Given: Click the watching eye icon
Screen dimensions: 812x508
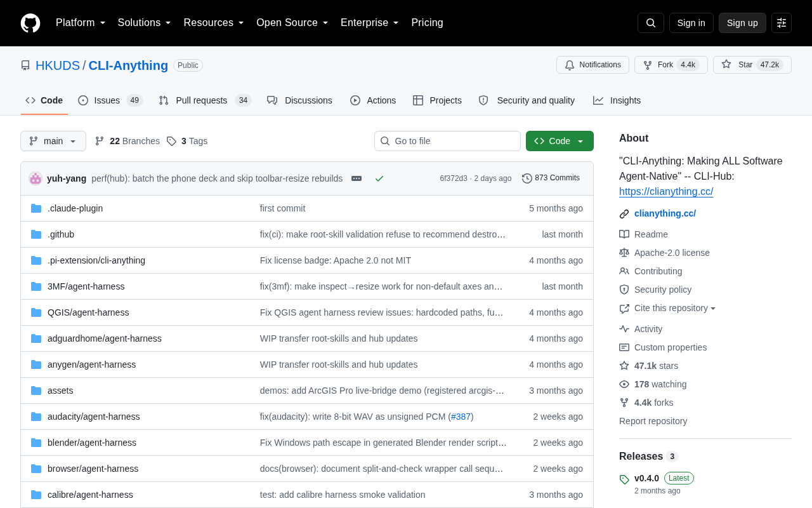Looking at the screenshot, I should click(x=624, y=384).
